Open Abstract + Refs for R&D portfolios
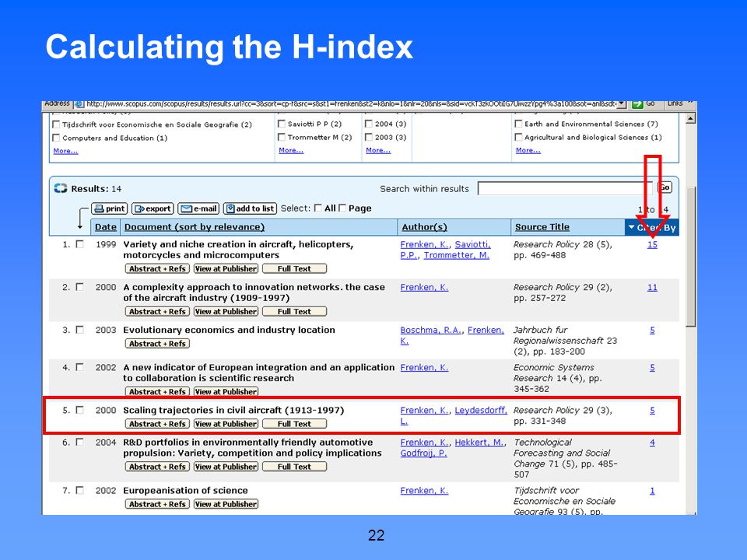Screen dimensions: 747x560 tap(157, 467)
